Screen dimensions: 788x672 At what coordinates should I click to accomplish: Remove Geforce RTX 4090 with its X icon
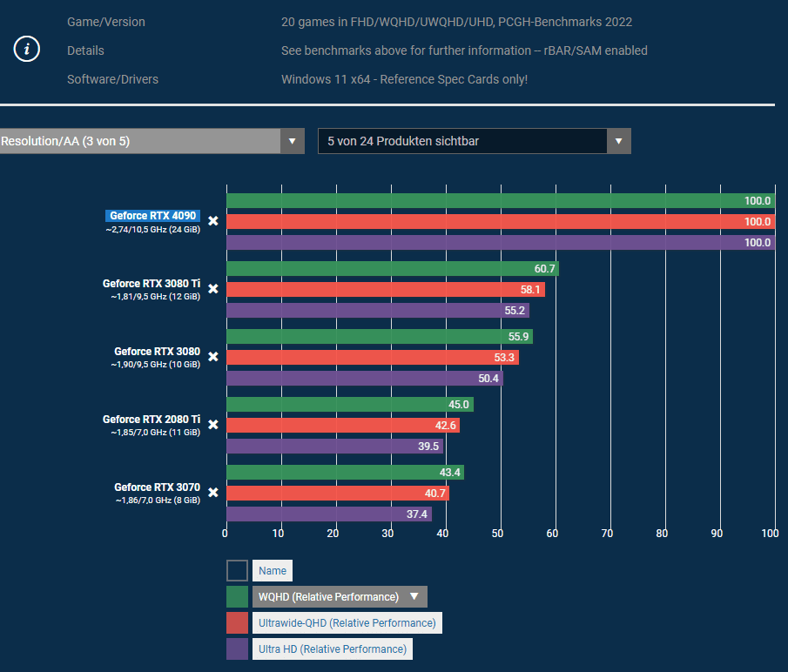213,221
